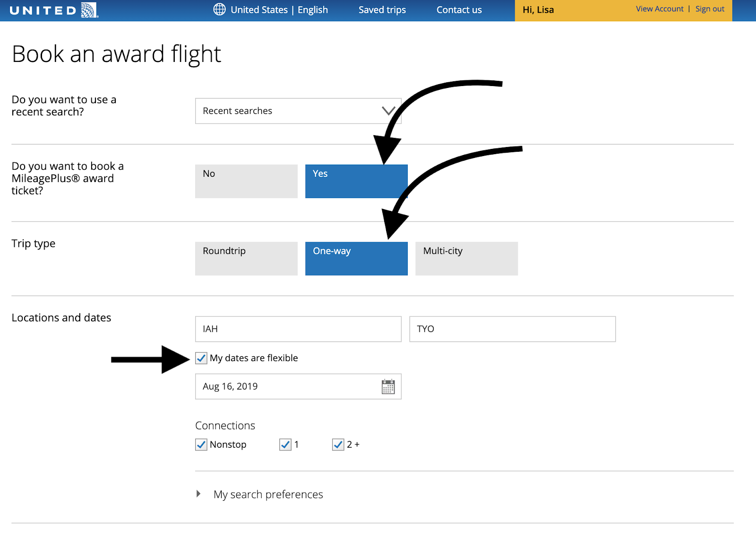
Task: Toggle My dates are flexible checkbox
Action: point(201,358)
